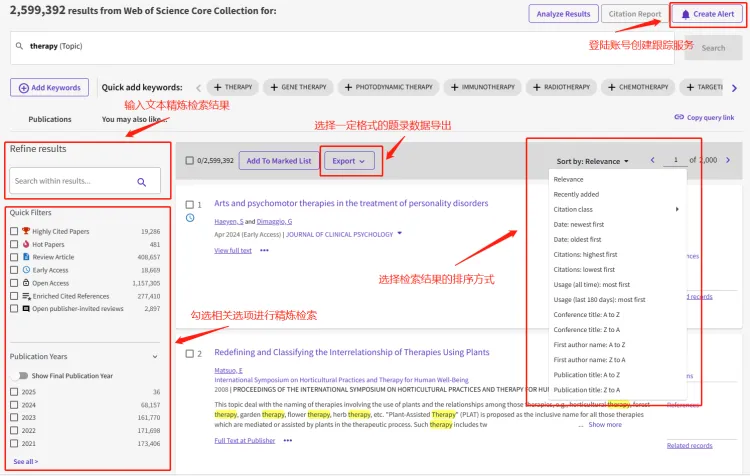Add the IMMUNOTHERAPY quick keyword
Screen dimensions: 750x476
pyautogui.click(x=483, y=87)
